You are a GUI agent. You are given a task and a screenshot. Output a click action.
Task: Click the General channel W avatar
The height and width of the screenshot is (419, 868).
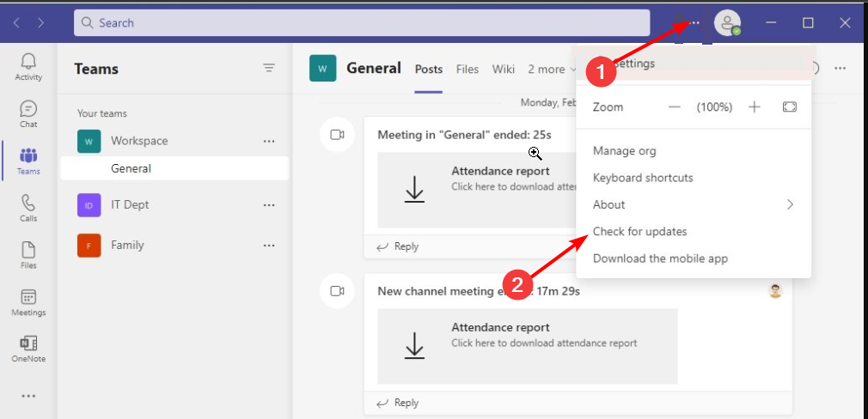[323, 68]
